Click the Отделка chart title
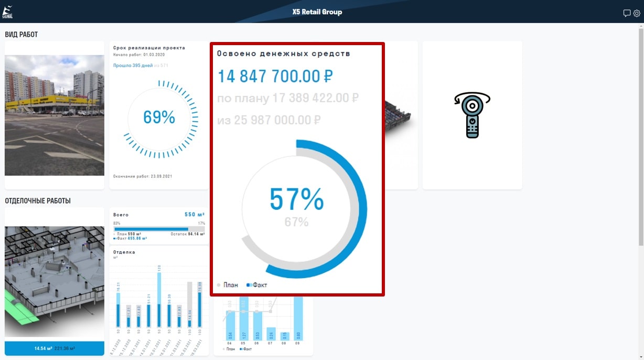This screenshot has width=644, height=360. [124, 252]
